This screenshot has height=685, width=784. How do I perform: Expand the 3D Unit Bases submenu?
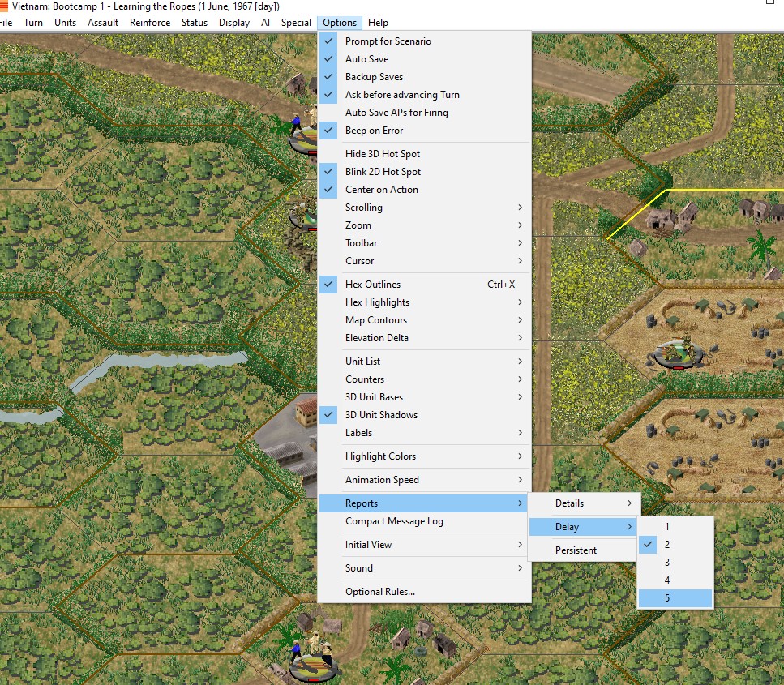424,397
